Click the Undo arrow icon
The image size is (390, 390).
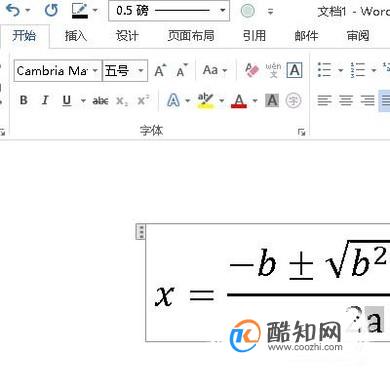pyautogui.click(x=13, y=11)
